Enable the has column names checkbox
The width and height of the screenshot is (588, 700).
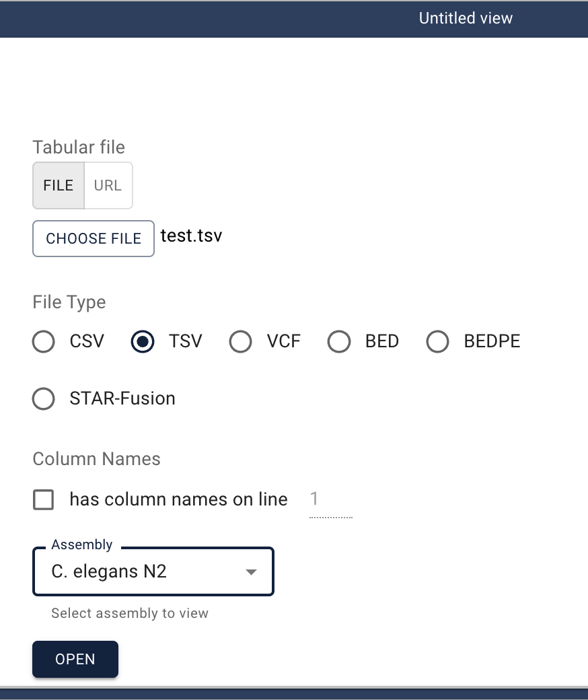click(44, 500)
